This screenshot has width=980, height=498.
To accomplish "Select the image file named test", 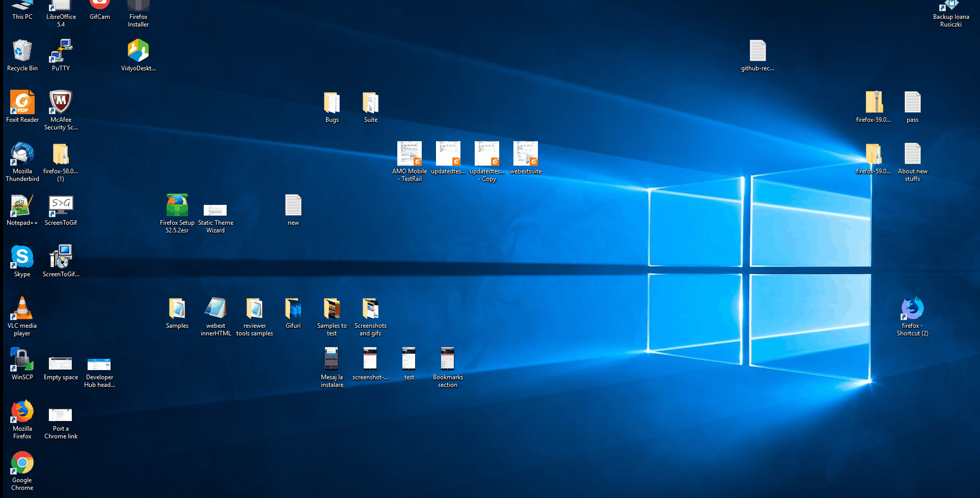I will click(x=410, y=364).
